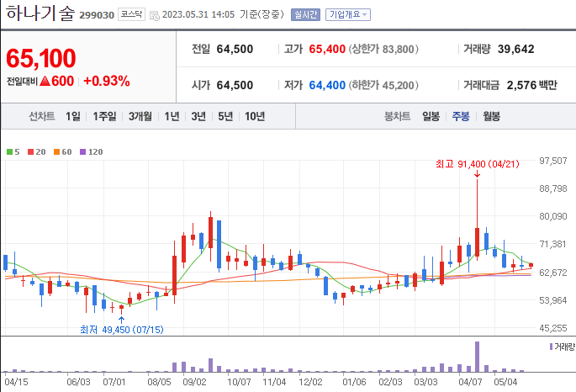Click the tallest volume bar near 04/07
Screen dimensions: 576x392
[x=477, y=357]
